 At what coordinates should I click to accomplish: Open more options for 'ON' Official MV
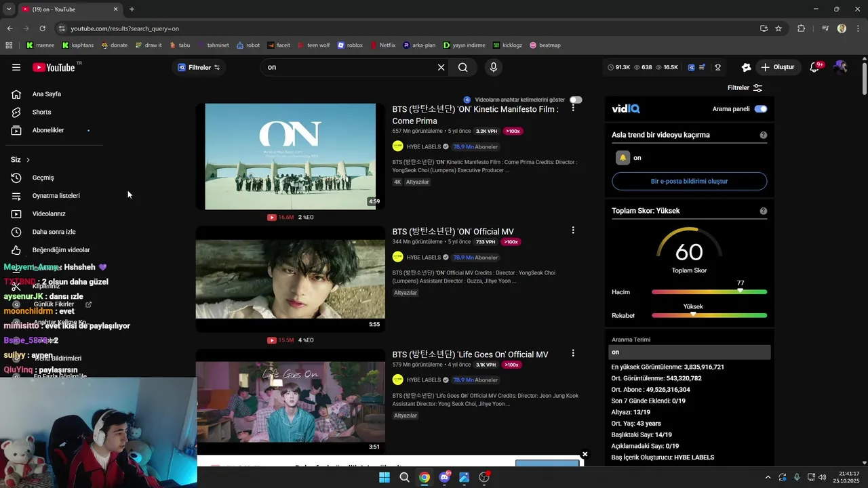573,230
